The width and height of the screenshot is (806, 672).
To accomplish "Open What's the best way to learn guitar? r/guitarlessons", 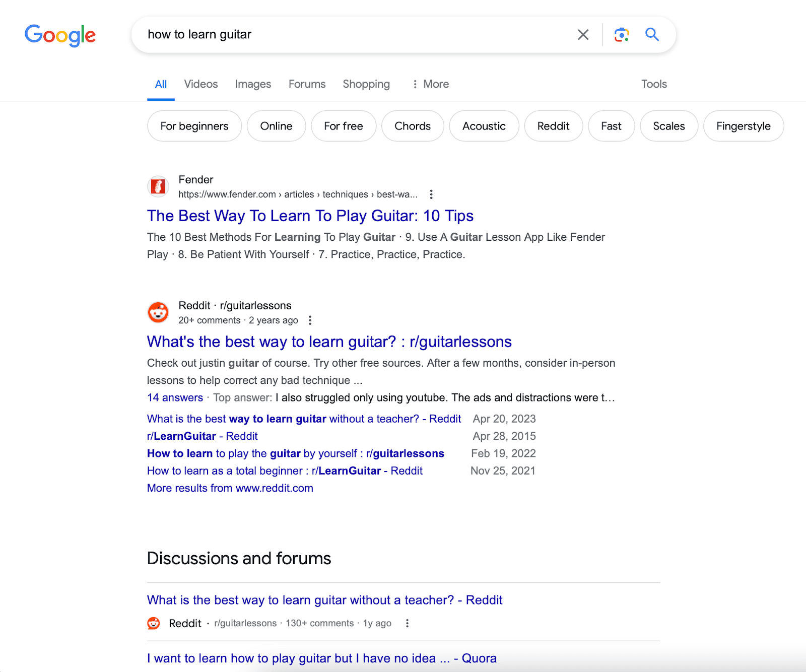I will click(x=329, y=342).
